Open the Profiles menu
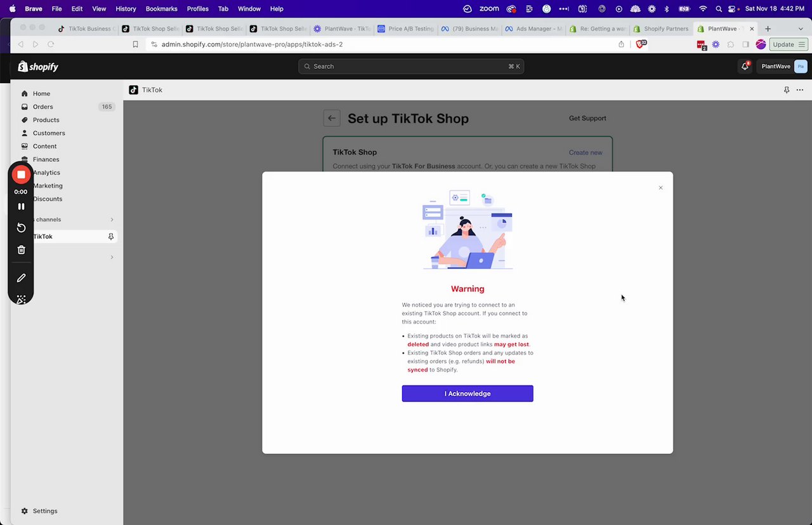812x525 pixels. point(198,9)
